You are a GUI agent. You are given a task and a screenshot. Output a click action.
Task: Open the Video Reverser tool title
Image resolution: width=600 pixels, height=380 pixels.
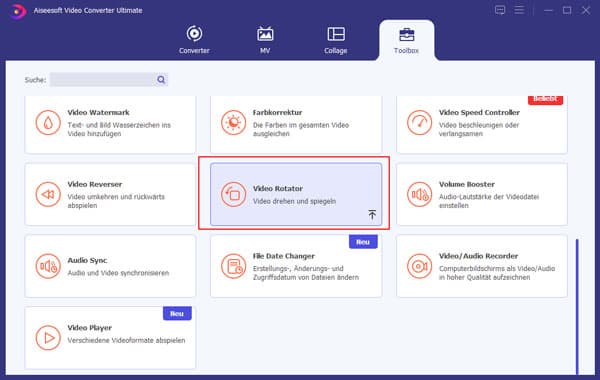[x=95, y=184]
